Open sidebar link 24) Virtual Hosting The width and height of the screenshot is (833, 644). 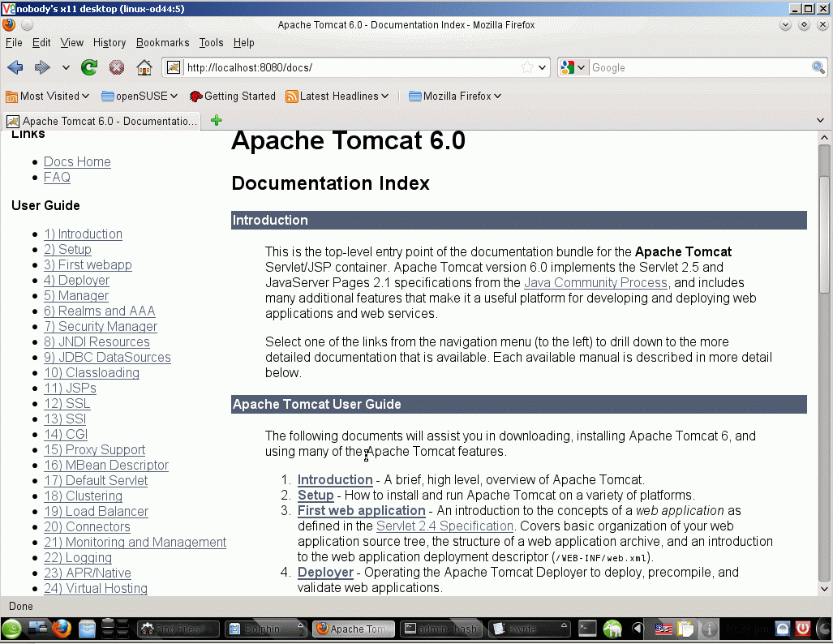[x=96, y=588]
